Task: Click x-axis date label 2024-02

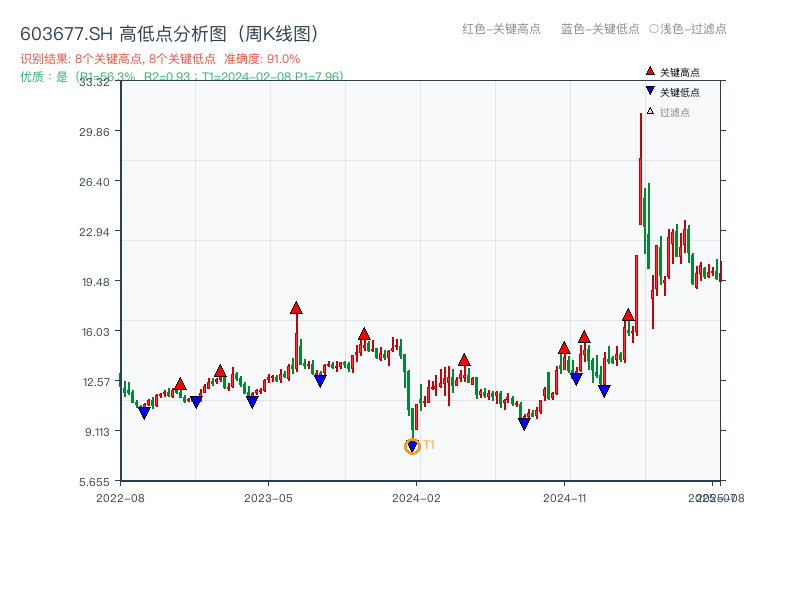Action: (416, 498)
